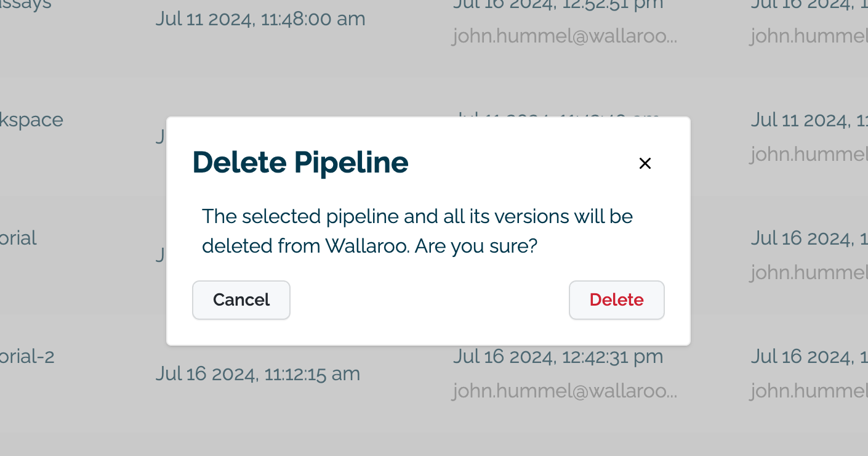Click the Jul 11 2024, 11:48:00 am timestamp
The width and height of the screenshot is (868, 456).
(260, 19)
